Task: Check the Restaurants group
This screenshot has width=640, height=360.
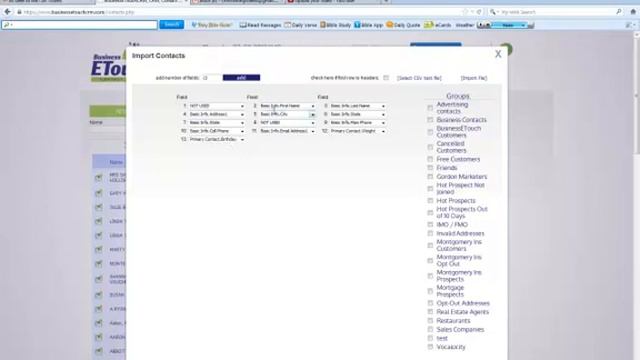Action: [430, 320]
